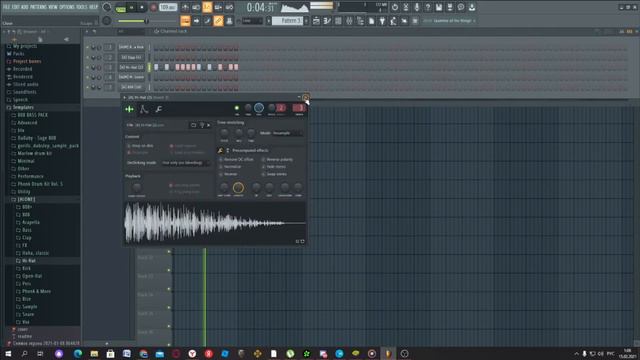Open the TOOLS menu
Viewport: 640px width, 360px height.
pyautogui.click(x=82, y=7)
